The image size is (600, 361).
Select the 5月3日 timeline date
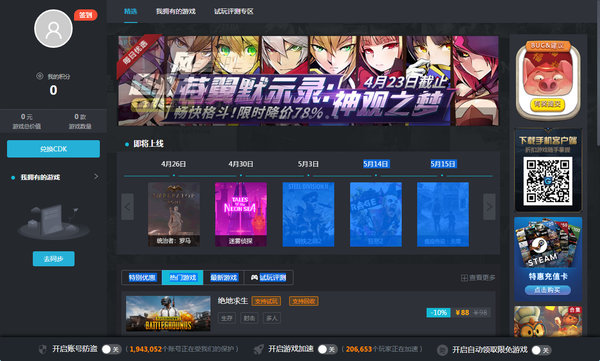pyautogui.click(x=308, y=164)
